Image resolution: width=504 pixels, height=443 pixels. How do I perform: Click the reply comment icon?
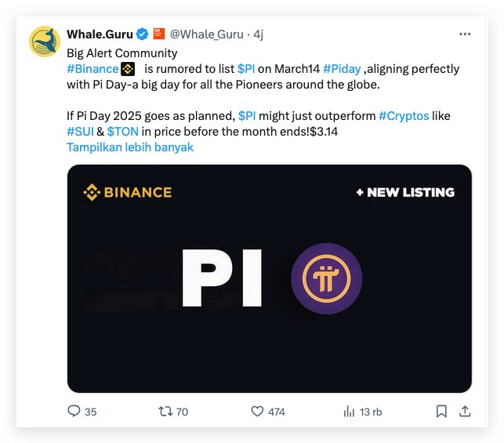pyautogui.click(x=74, y=411)
